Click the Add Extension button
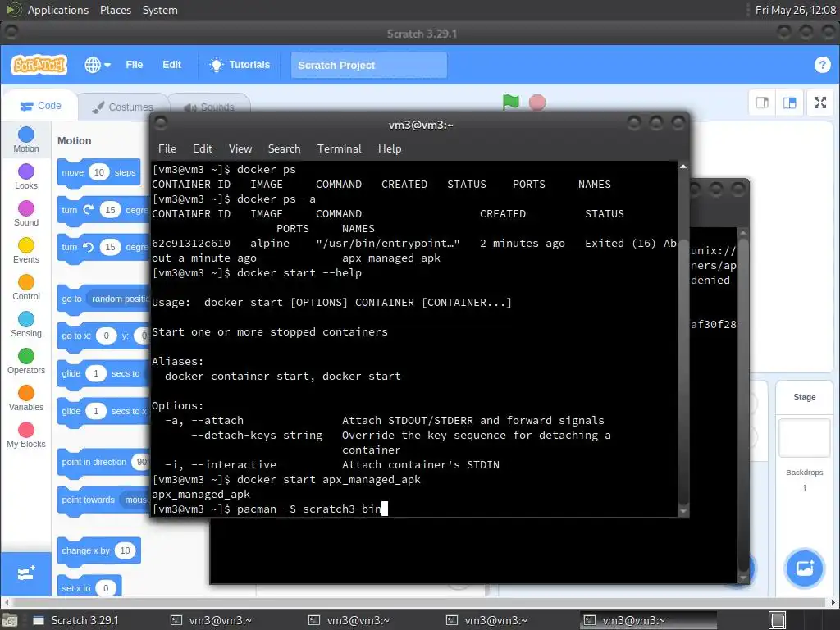This screenshot has width=840, height=630. [x=25, y=573]
